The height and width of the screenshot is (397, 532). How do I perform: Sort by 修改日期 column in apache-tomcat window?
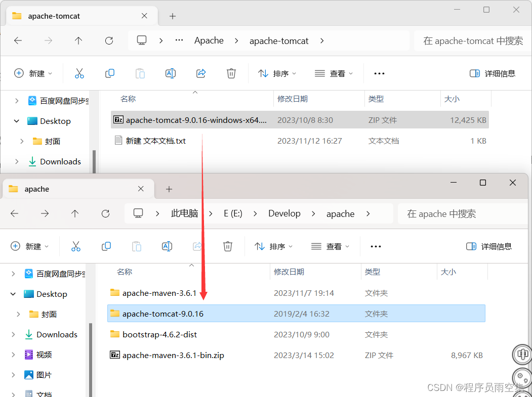pos(293,99)
